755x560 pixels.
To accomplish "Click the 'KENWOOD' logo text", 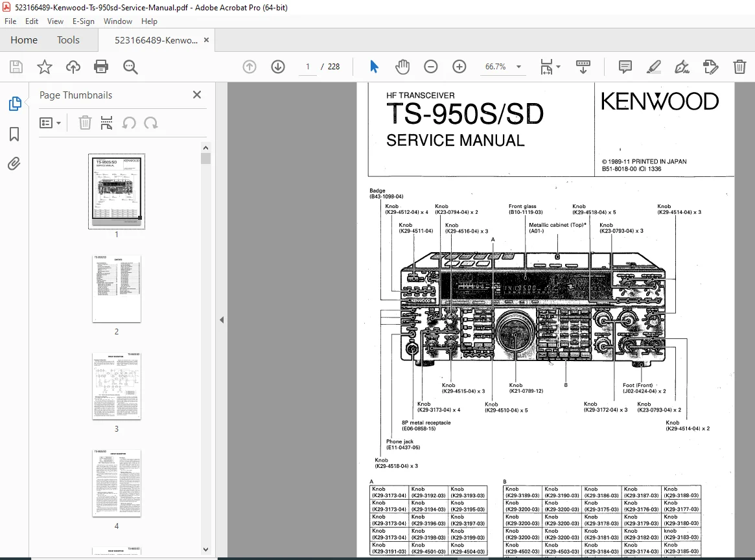I will pos(660,102).
